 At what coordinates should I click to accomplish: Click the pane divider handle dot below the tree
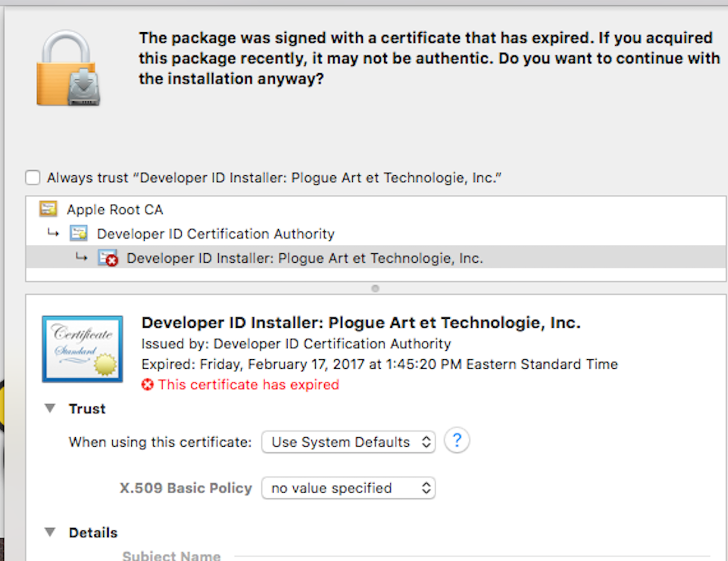[375, 289]
